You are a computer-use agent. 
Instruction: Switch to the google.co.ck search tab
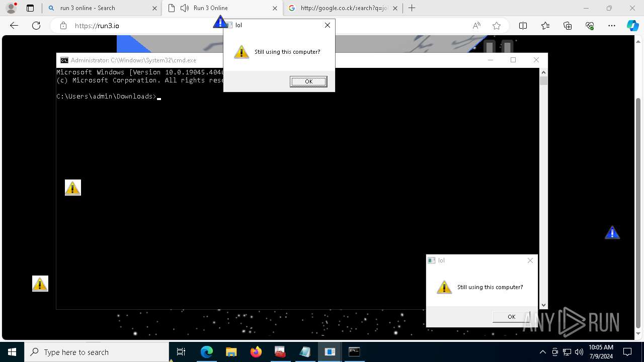[342, 8]
